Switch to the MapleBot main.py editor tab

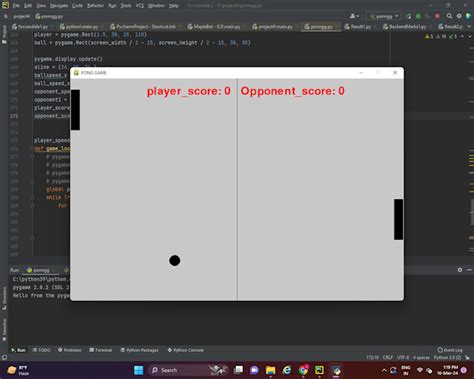tap(214, 26)
